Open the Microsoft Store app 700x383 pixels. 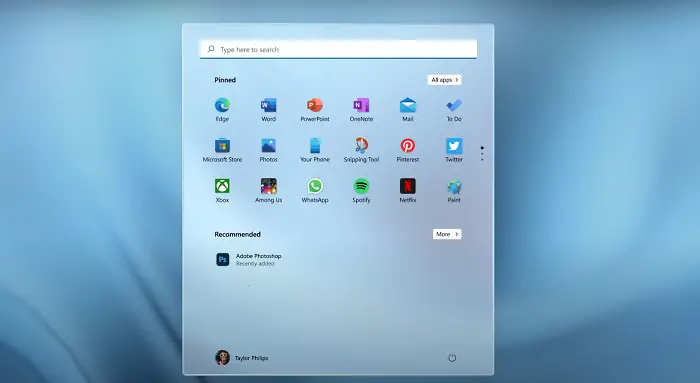click(x=222, y=150)
